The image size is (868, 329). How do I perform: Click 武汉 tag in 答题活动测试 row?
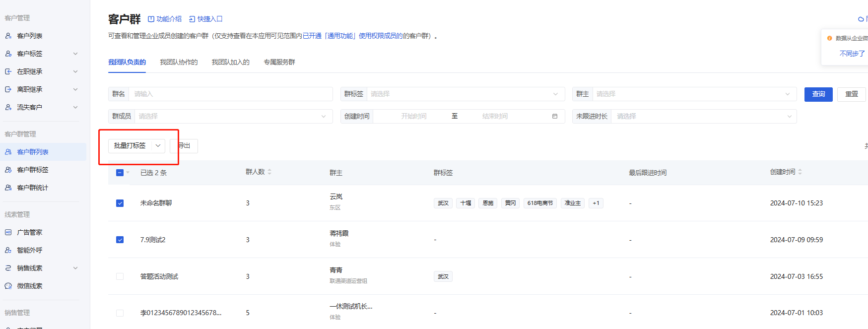tap(443, 276)
